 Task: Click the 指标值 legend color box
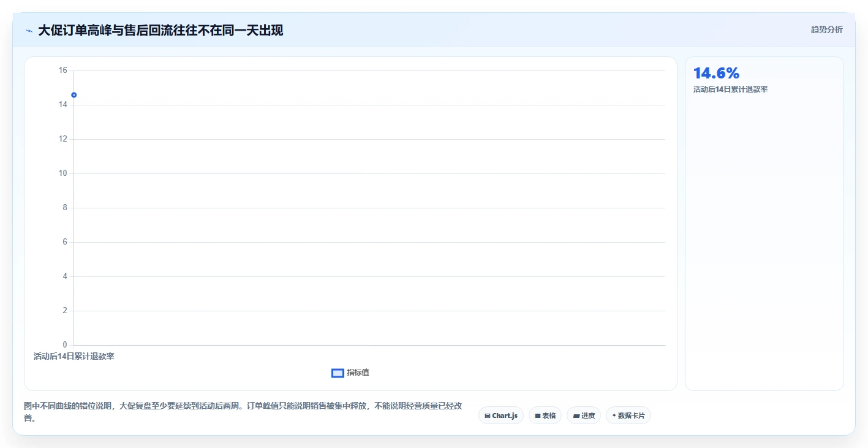click(x=338, y=373)
